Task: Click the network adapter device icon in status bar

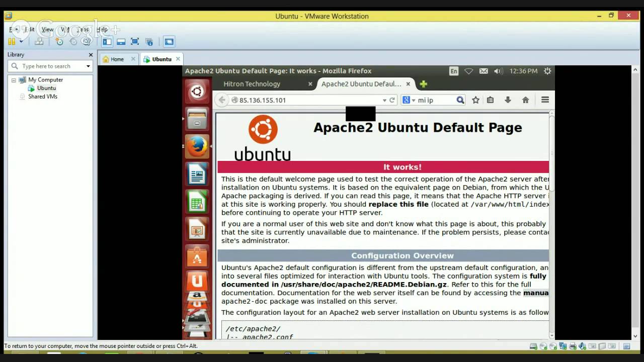Action: [563, 346]
